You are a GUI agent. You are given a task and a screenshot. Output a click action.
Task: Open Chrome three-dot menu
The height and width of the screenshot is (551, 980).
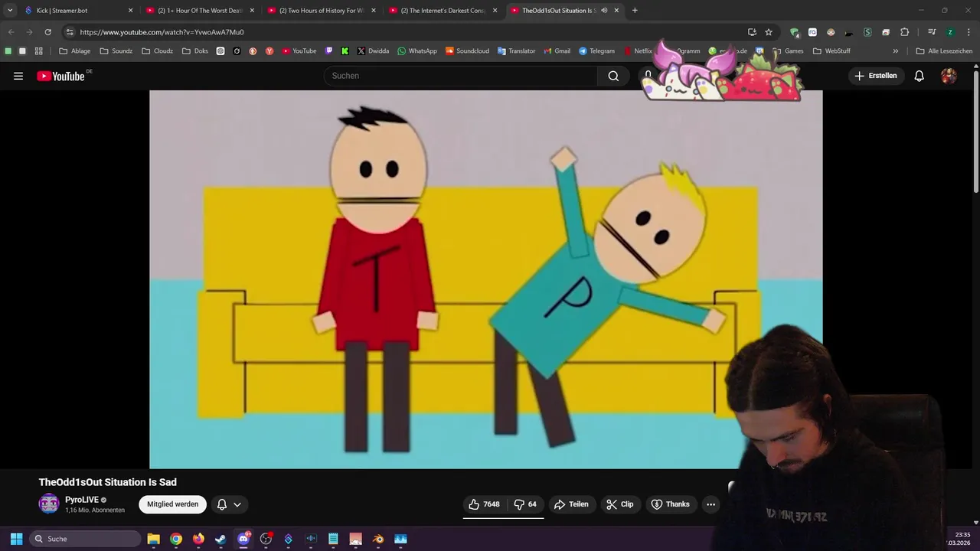pyautogui.click(x=969, y=32)
